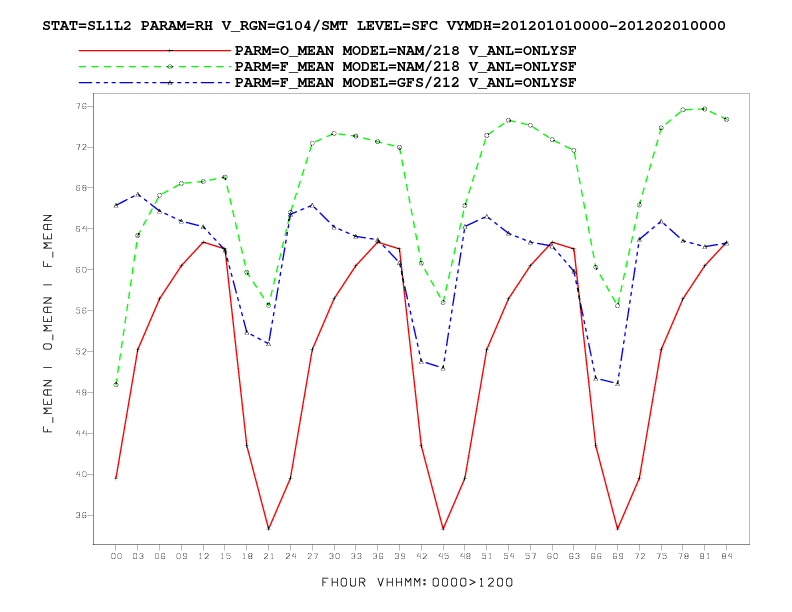Click the 48 tick on the vertical axis

click(81, 392)
